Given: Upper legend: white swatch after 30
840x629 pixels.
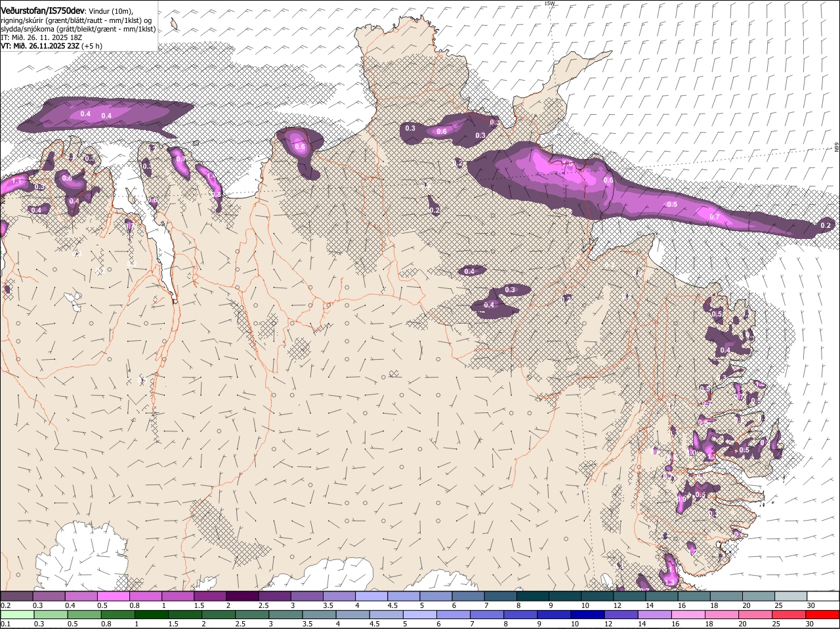Looking at the screenshot, I should click(x=824, y=596).
